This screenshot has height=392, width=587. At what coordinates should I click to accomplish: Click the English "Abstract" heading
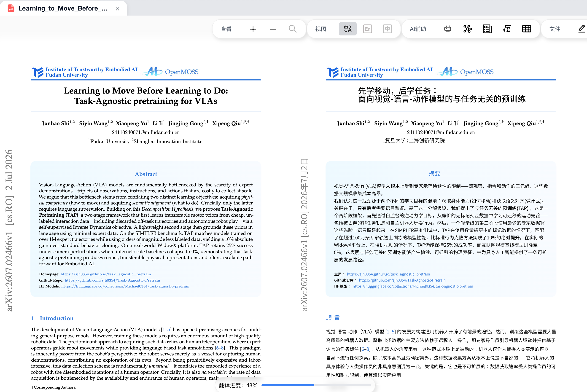click(x=146, y=174)
